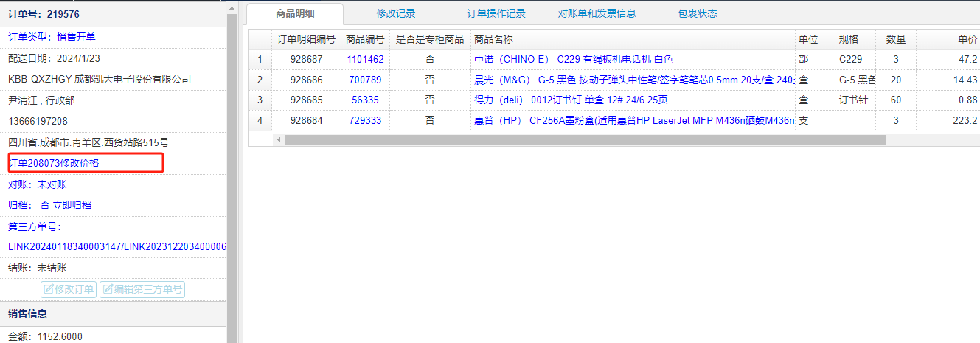Select order detail cell 928687

(306, 59)
